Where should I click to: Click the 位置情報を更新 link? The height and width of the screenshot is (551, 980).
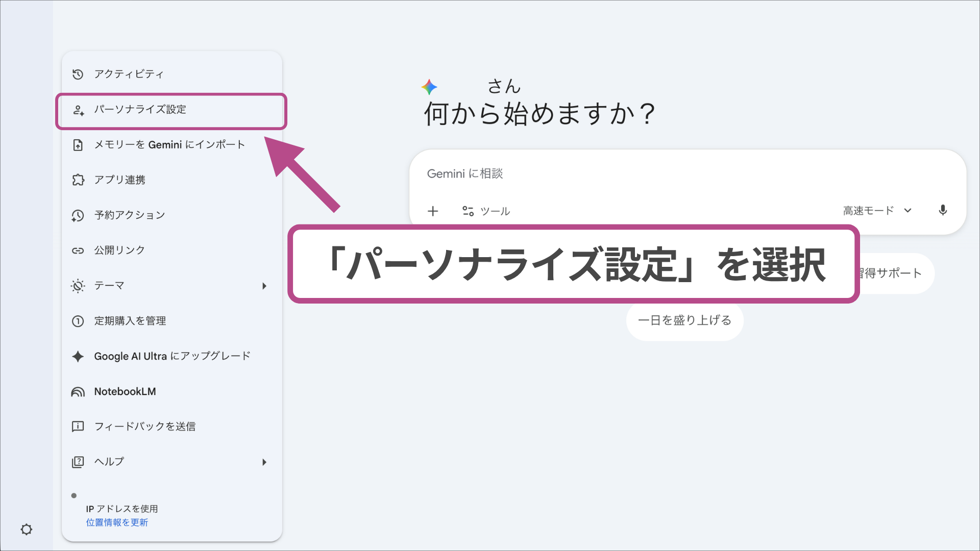tap(117, 522)
